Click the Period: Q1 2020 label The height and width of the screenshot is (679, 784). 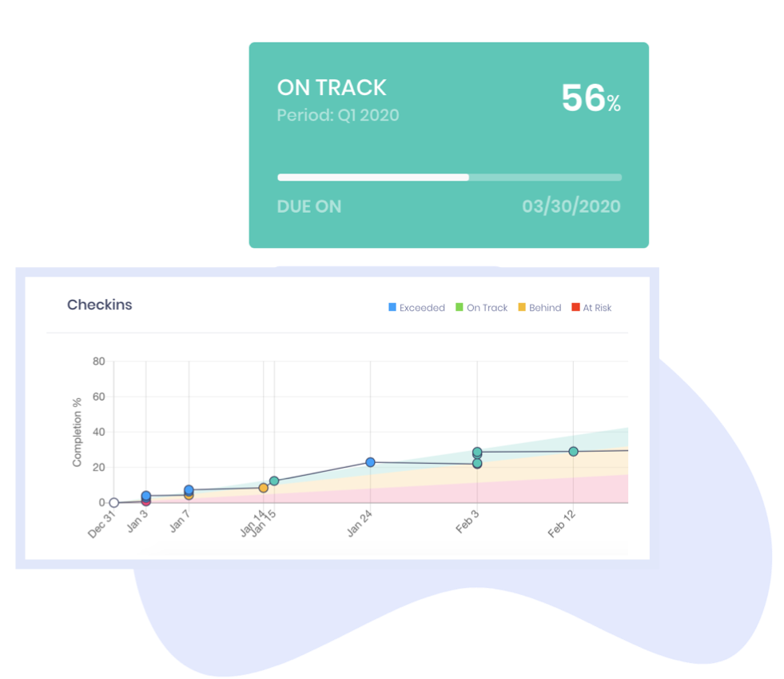338,115
